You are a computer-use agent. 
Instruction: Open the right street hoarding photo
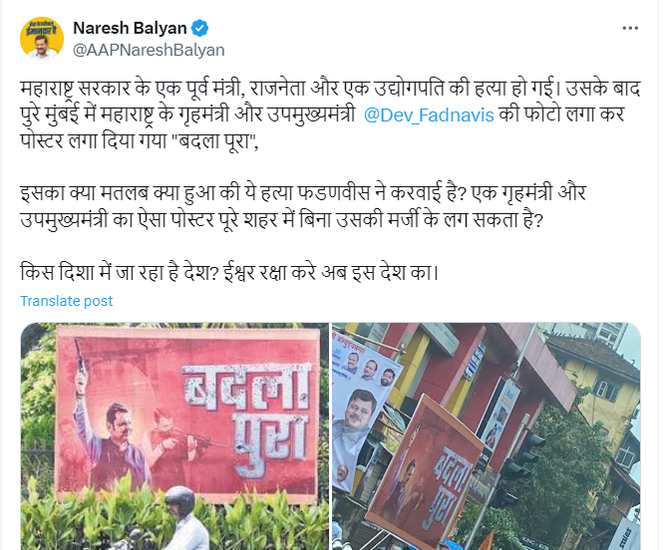tap(486, 436)
